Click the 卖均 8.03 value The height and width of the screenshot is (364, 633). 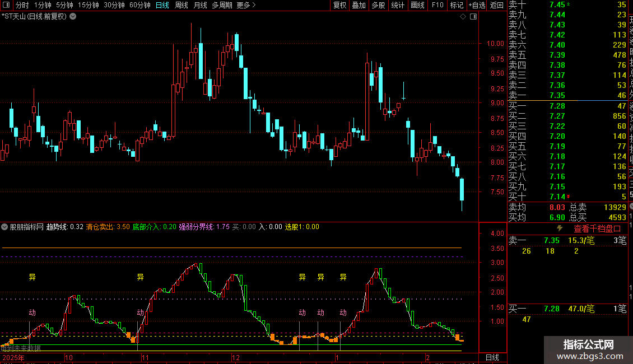click(557, 207)
